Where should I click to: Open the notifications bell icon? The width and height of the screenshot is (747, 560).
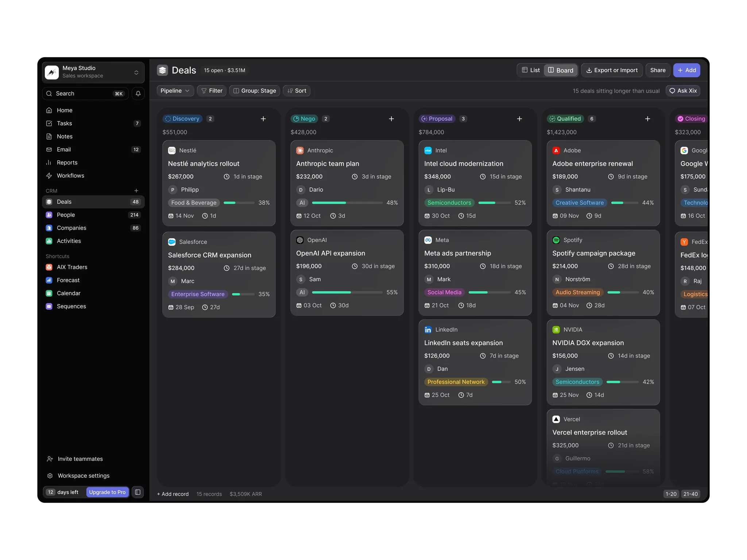138,94
